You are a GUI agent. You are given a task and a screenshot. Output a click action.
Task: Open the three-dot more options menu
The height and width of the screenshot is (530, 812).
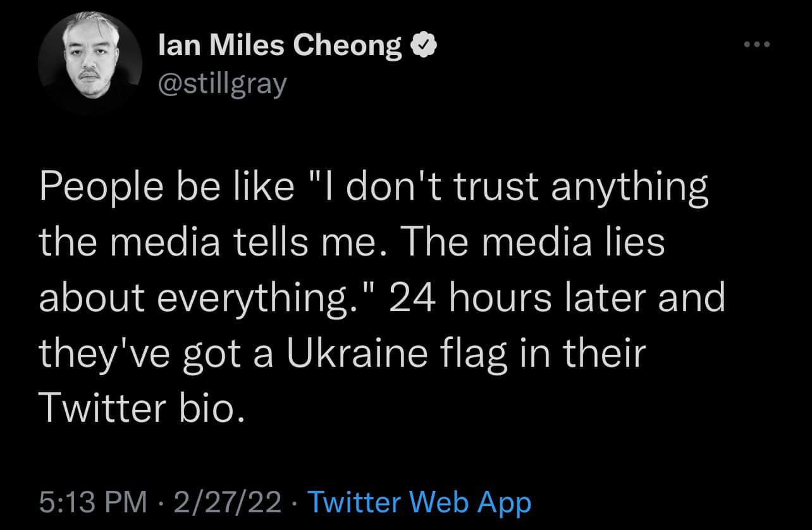[x=757, y=45]
